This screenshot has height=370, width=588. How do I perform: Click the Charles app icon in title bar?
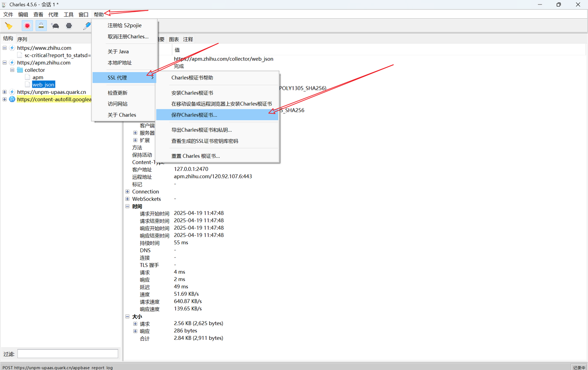(4, 4)
